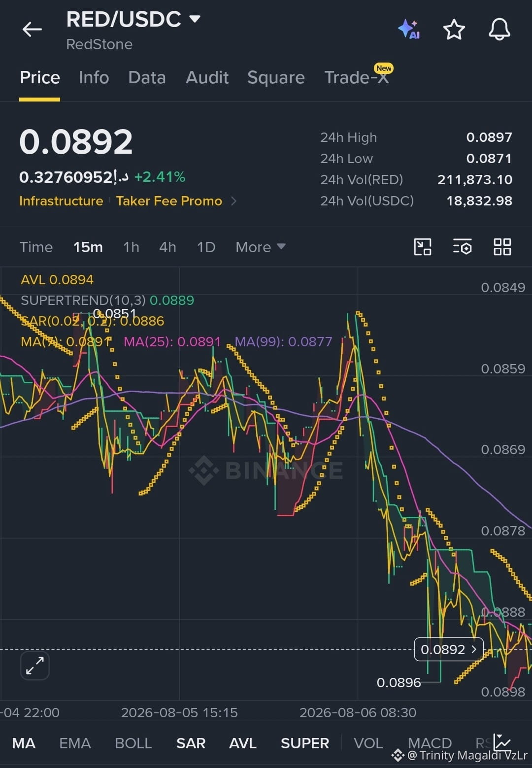The image size is (532, 768).
Task: Open the Infrastructure category link
Action: tap(61, 201)
